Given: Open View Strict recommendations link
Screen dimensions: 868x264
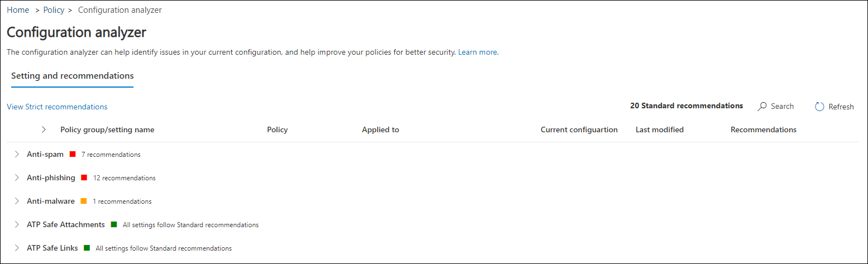Looking at the screenshot, I should click(x=57, y=107).
